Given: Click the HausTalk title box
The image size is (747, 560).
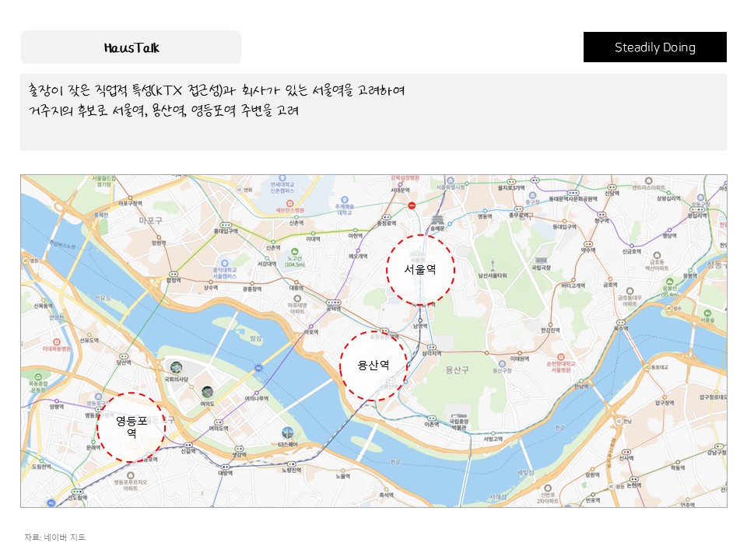Looking at the screenshot, I should tap(131, 47).
